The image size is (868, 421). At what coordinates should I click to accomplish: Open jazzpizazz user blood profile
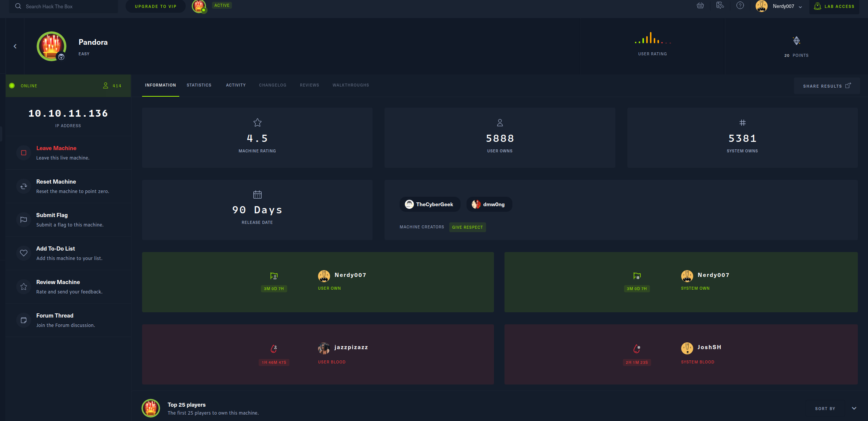pos(351,347)
